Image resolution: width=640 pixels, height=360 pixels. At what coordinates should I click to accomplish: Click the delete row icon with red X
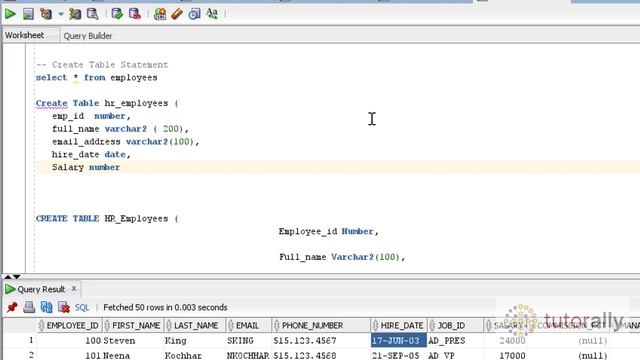64,307
